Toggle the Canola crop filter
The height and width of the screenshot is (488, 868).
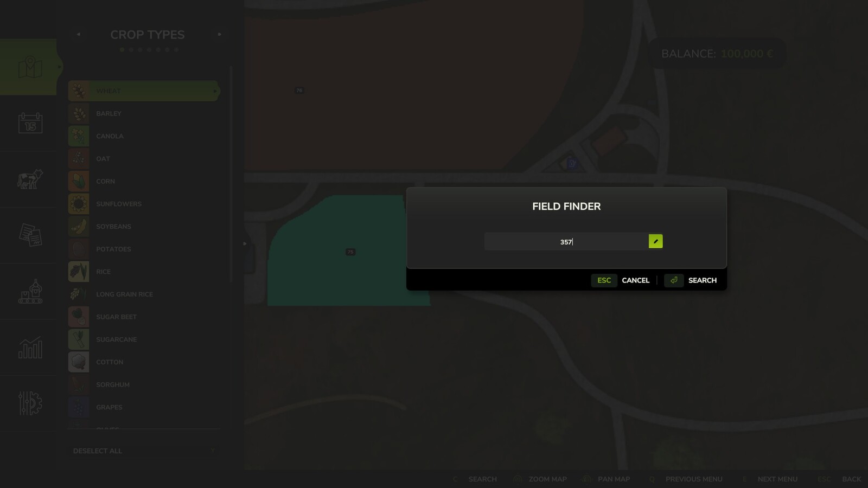(x=144, y=136)
